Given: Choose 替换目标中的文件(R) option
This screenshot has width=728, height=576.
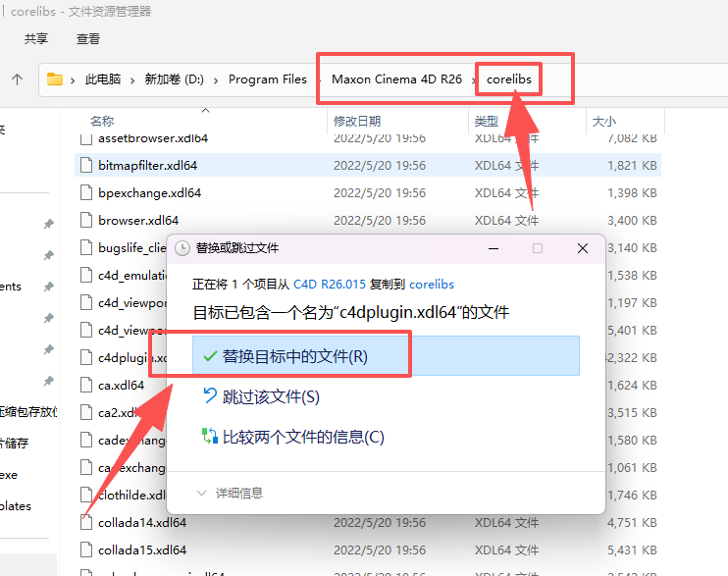Looking at the screenshot, I should point(386,356).
